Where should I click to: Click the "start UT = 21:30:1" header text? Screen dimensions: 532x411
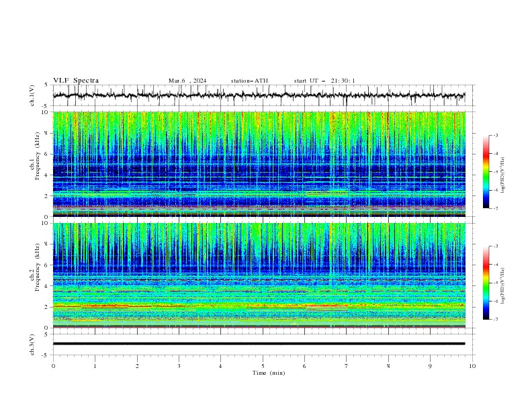click(324, 81)
